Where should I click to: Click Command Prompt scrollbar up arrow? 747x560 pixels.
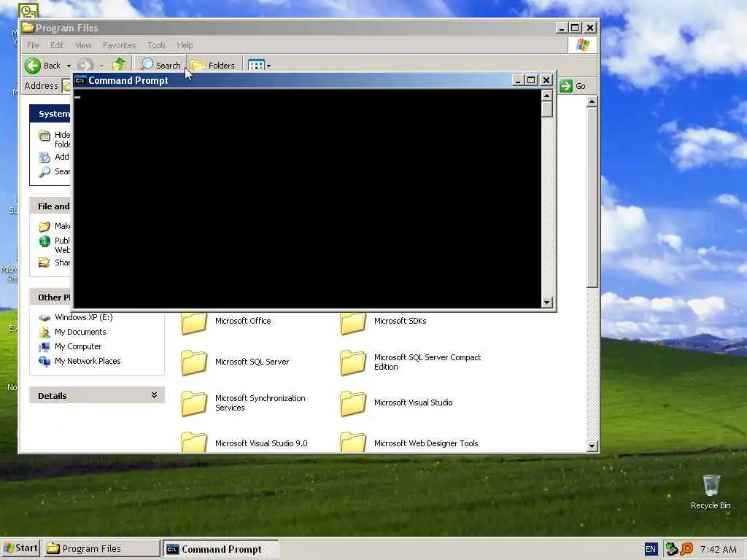[x=547, y=96]
